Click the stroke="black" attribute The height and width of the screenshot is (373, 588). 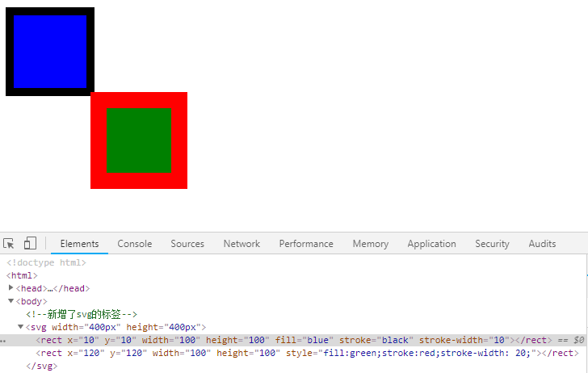click(376, 340)
